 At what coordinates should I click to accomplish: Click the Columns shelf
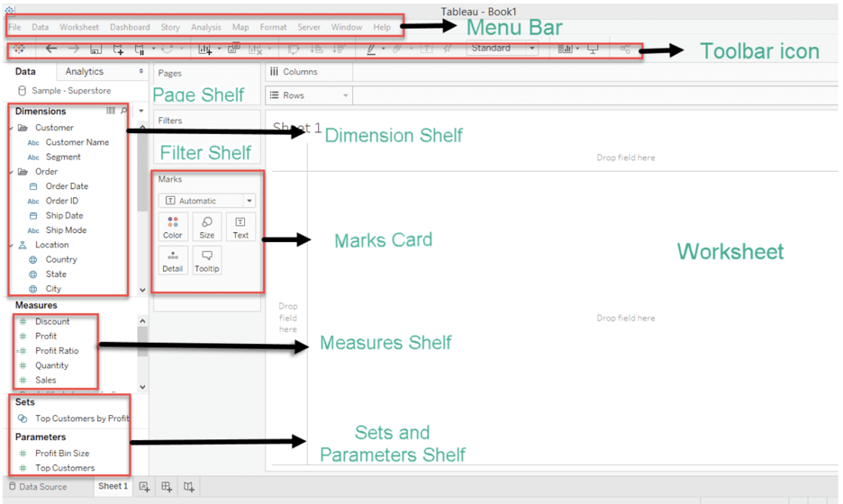tap(551, 72)
